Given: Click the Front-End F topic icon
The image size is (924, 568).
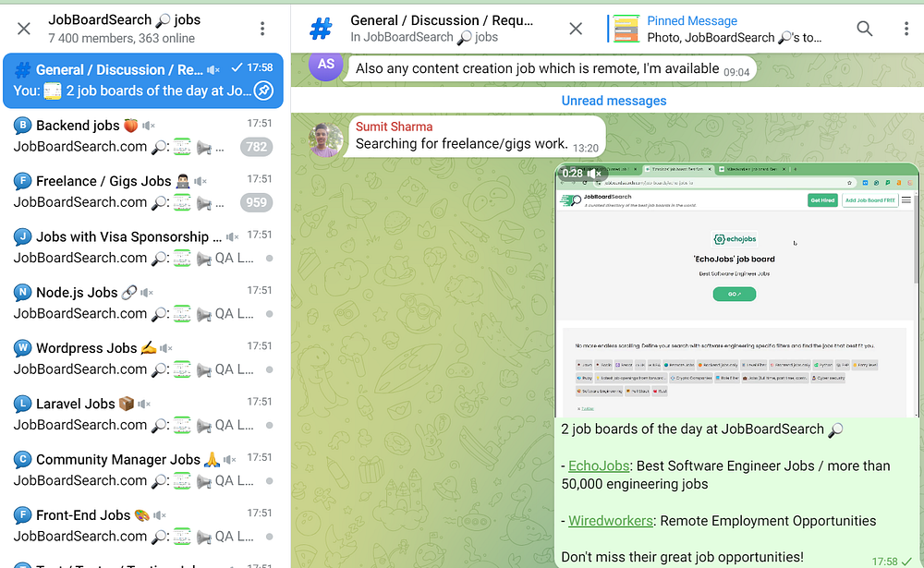Looking at the screenshot, I should (22, 515).
